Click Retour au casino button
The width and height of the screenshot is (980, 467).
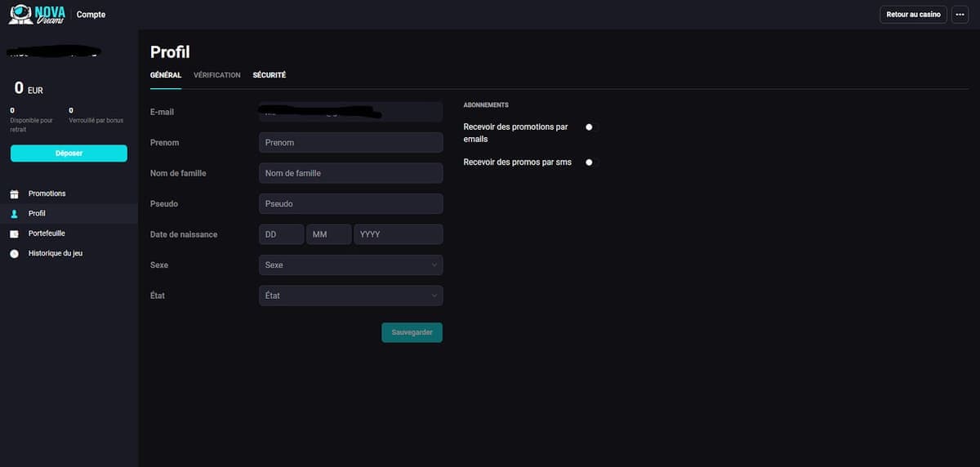coord(913,15)
